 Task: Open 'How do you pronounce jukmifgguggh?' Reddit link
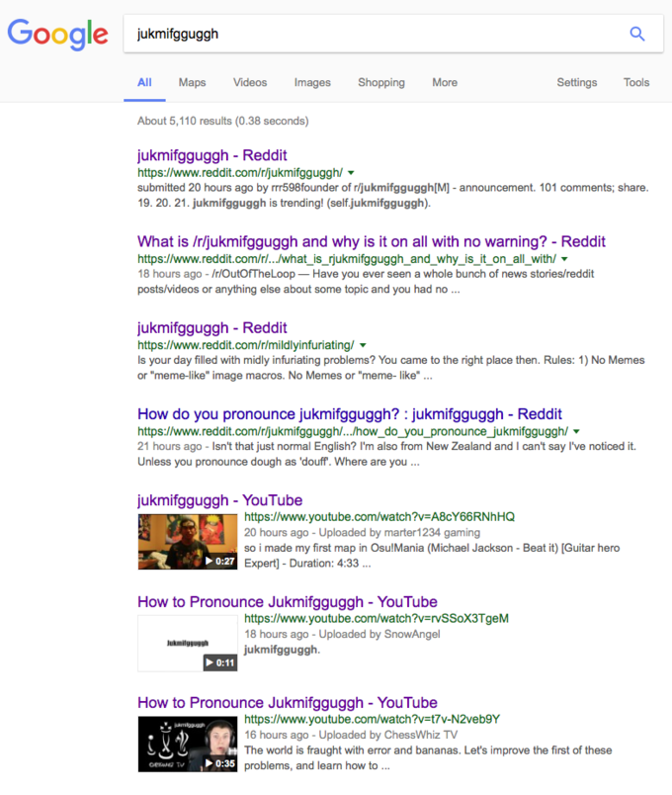click(349, 413)
